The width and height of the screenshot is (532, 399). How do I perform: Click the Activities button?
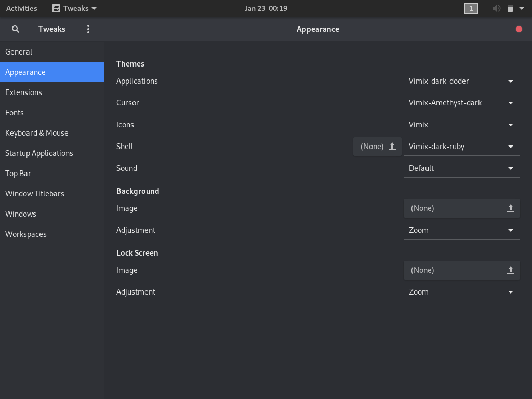click(22, 8)
